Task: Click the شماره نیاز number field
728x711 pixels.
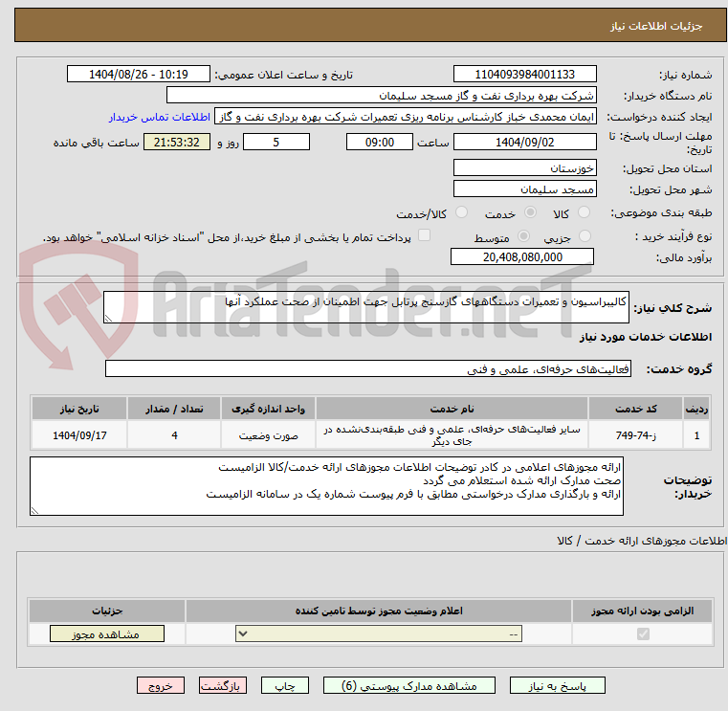Action: coord(524,75)
